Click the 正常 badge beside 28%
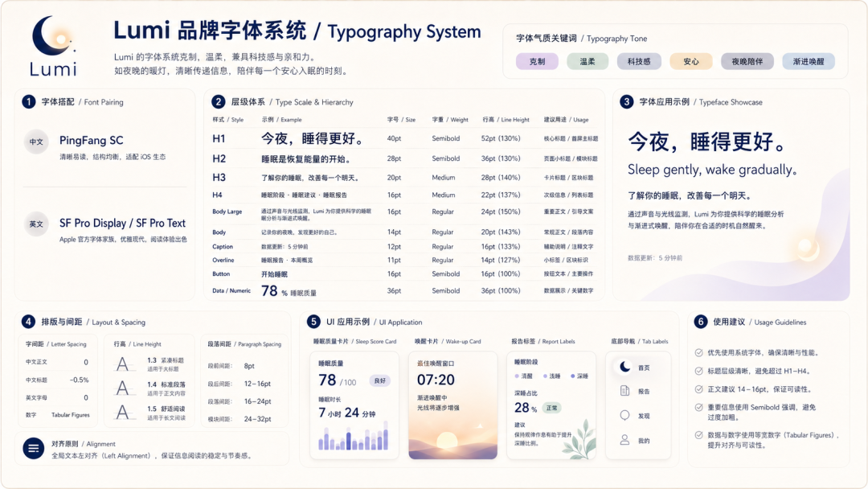Screen dimensions: 868x489 pyautogui.click(x=552, y=408)
